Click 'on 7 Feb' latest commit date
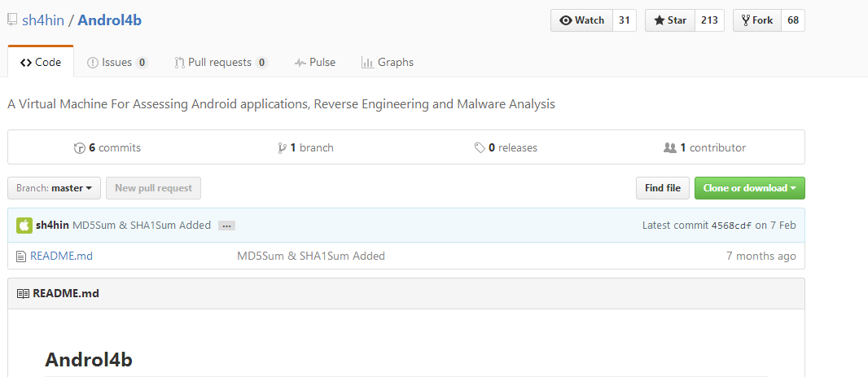The width and height of the screenshot is (868, 377). tap(775, 226)
